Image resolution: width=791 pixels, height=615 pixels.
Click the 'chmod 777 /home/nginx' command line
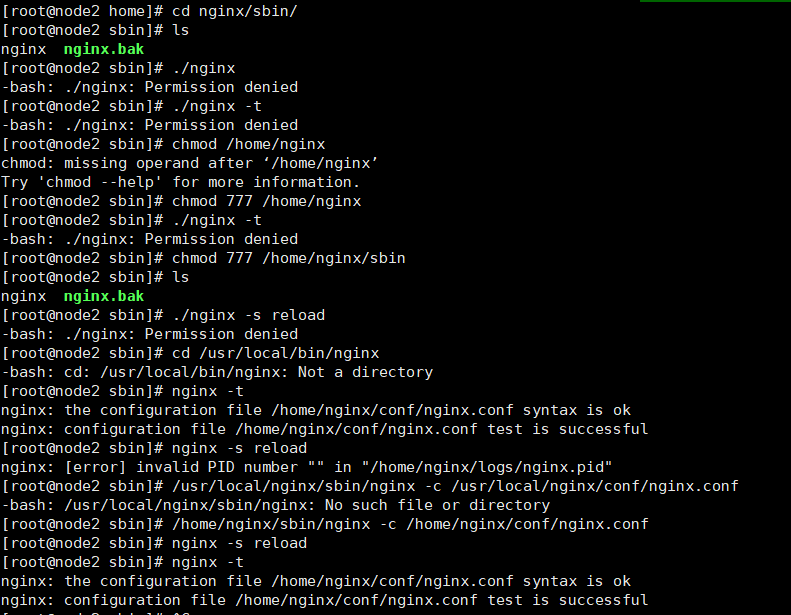point(266,201)
